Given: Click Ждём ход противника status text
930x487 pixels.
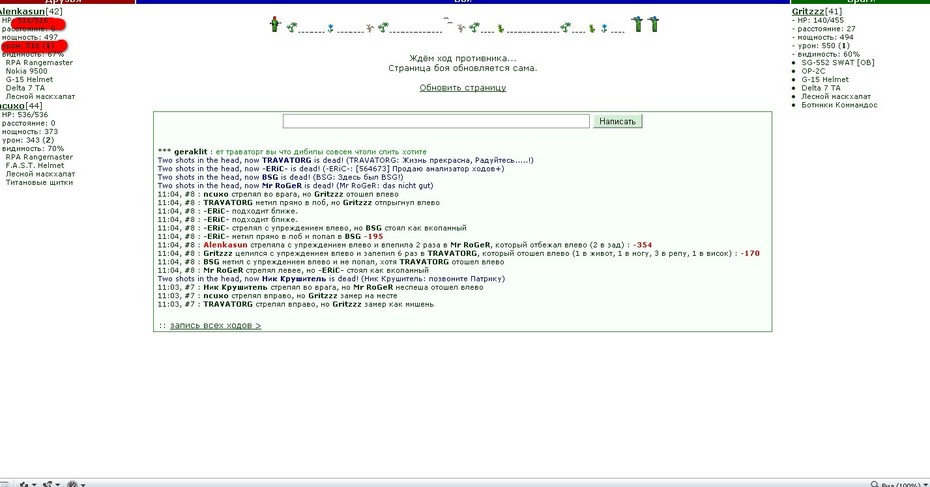Looking at the screenshot, I should coord(463,58).
